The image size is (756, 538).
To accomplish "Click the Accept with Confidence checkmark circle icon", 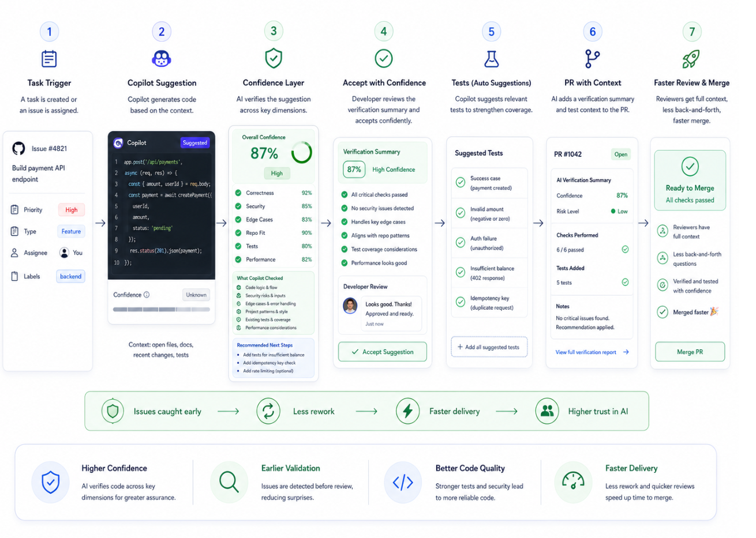I will pyautogui.click(x=384, y=58).
